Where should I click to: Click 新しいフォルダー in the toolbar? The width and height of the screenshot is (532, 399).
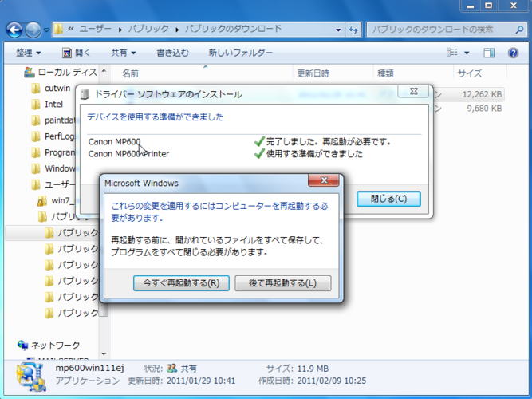coord(240,53)
